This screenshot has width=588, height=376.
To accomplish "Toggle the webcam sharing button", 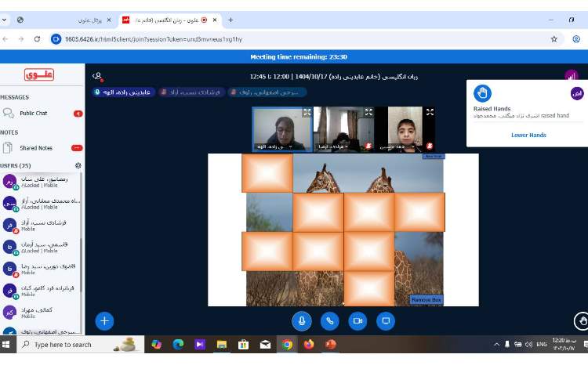I will (358, 320).
